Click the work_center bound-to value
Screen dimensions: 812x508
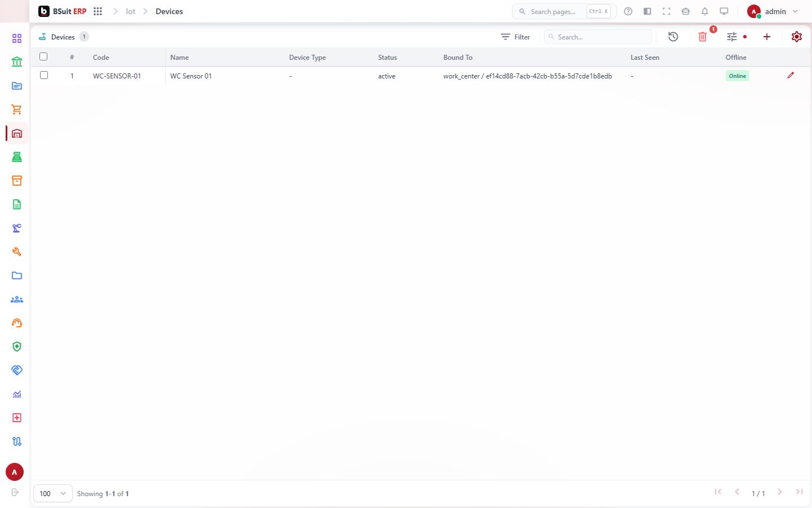tap(527, 76)
